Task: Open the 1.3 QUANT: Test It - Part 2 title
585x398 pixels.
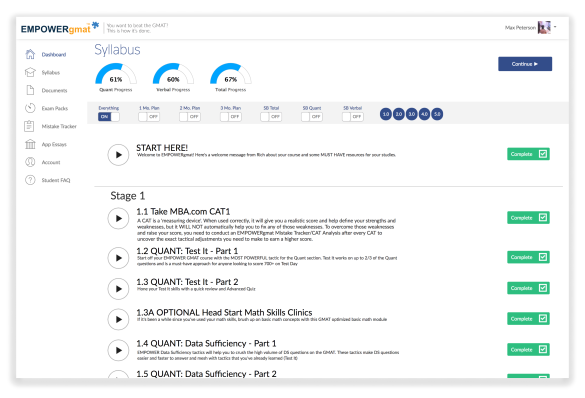Action: [x=187, y=282]
